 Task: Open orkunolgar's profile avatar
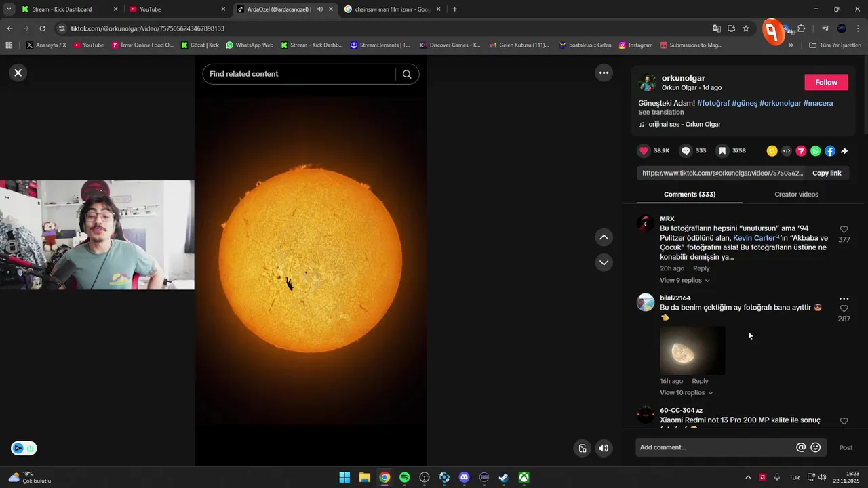coord(648,83)
